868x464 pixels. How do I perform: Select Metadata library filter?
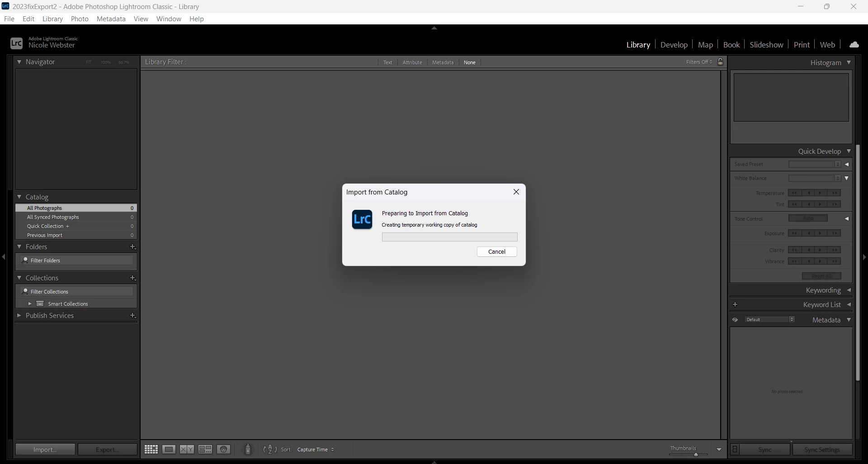click(x=443, y=62)
